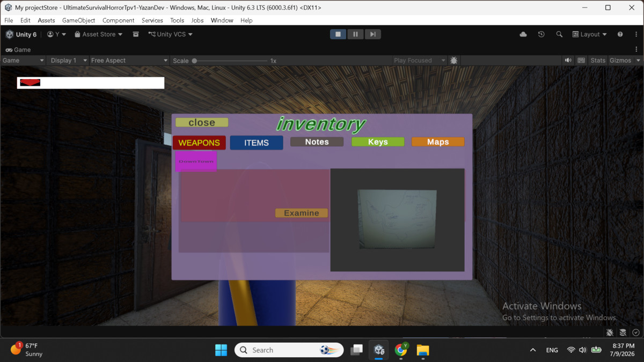This screenshot has width=644, height=362.
Task: Open Google Chrome from the taskbar
Action: [x=401, y=350]
